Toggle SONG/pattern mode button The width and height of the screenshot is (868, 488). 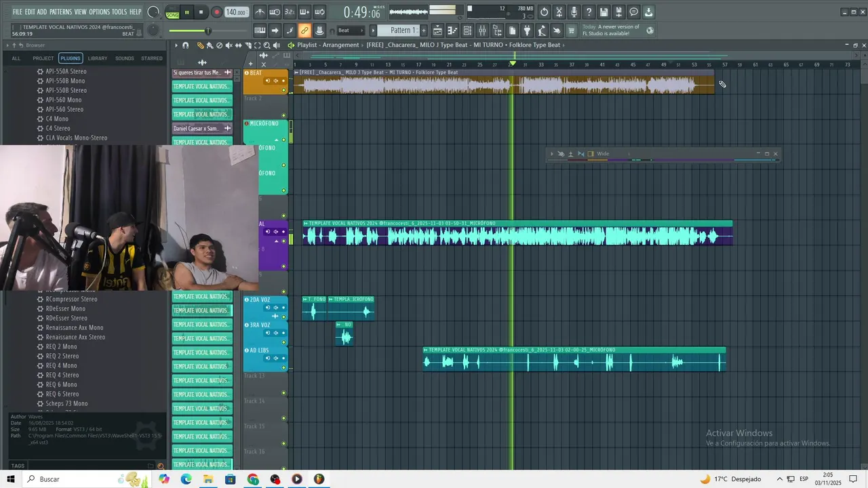tap(173, 12)
